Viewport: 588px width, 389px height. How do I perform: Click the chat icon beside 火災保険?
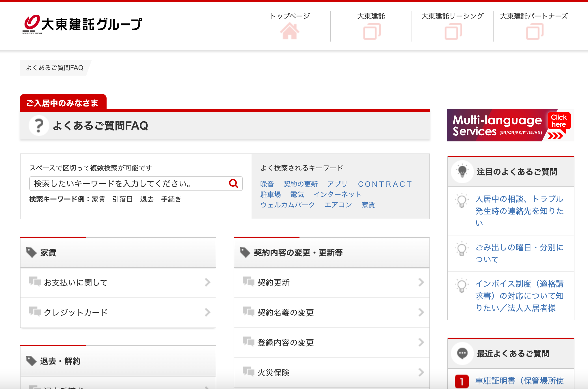248,371
